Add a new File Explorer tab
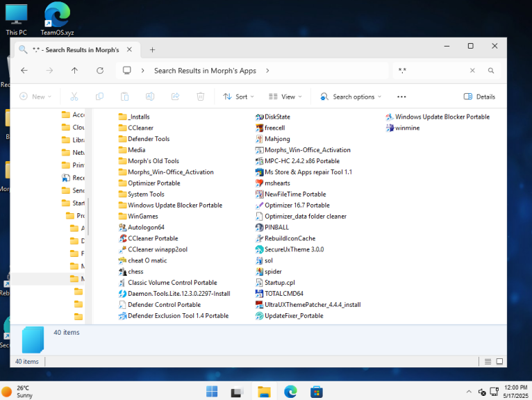This screenshot has width=532, height=400. tap(152, 50)
